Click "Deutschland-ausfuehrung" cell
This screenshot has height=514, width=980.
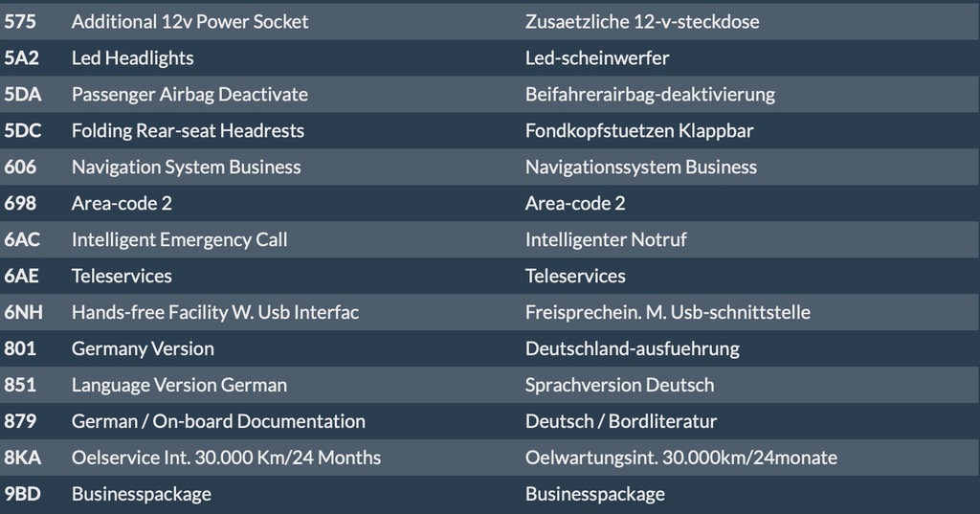(633, 348)
